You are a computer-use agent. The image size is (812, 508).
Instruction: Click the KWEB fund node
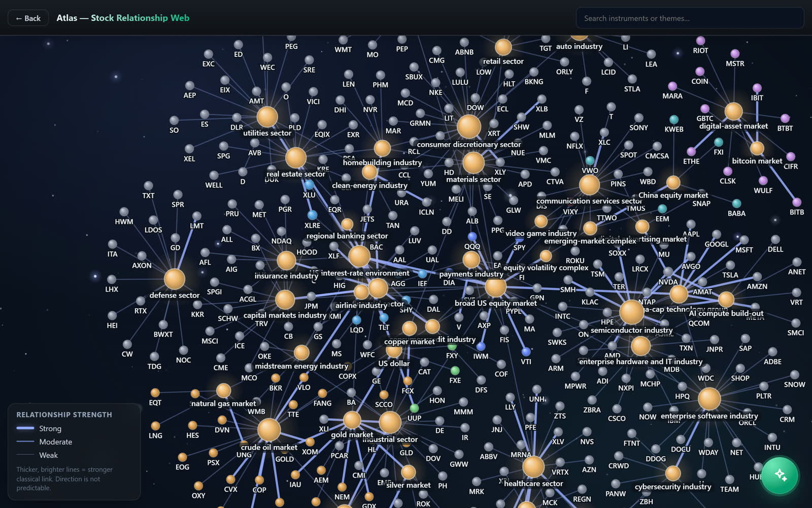point(674,119)
